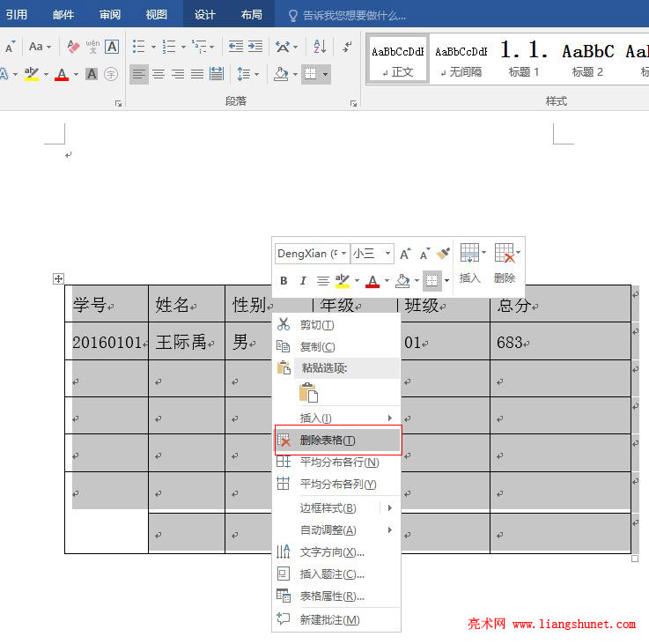
Task: Click mini toolbar grow font icon
Action: (x=405, y=254)
